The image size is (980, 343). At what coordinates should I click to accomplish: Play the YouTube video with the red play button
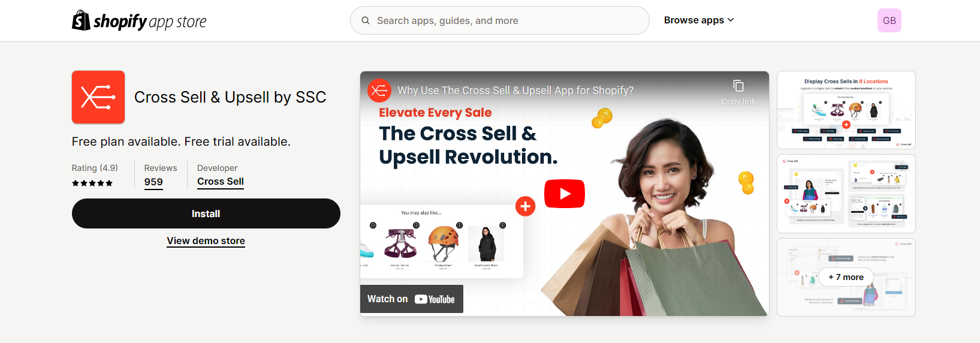[564, 194]
